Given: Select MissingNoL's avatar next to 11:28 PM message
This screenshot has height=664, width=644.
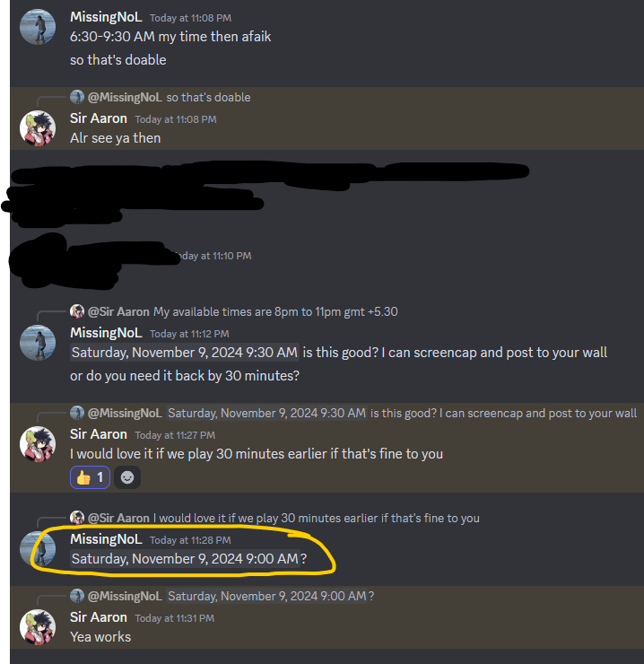Looking at the screenshot, I should pyautogui.click(x=38, y=549).
